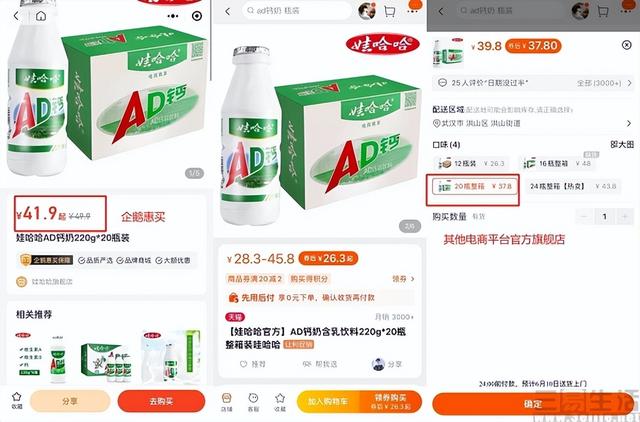The image size is (640, 422).
Task: Tap the home icon in left panel
Action: click(41, 16)
